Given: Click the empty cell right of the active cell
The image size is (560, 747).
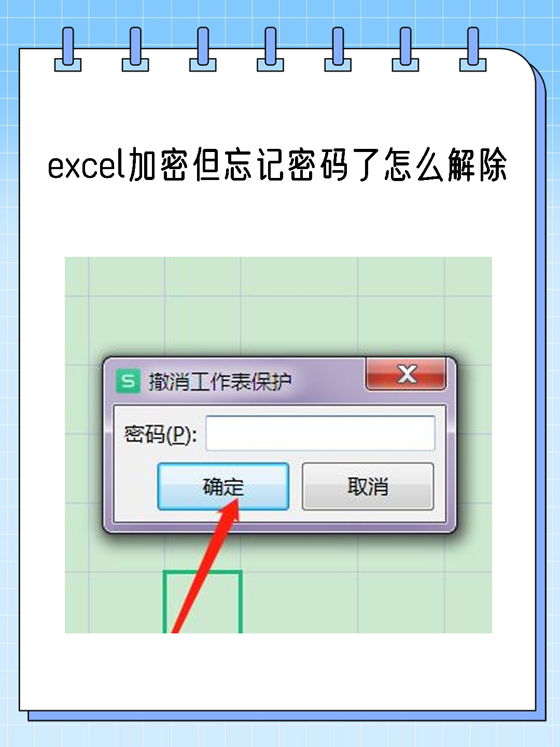Looking at the screenshot, I should coord(300,602).
